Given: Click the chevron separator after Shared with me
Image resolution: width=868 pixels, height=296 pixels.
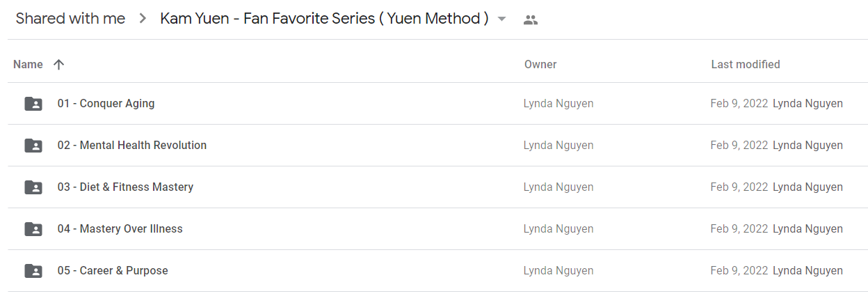Looking at the screenshot, I should [x=143, y=19].
